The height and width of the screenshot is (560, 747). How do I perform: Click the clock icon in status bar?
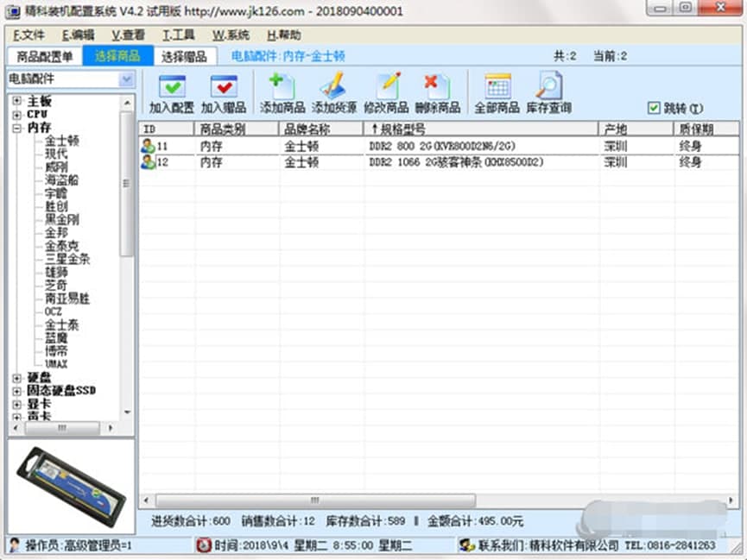click(204, 544)
